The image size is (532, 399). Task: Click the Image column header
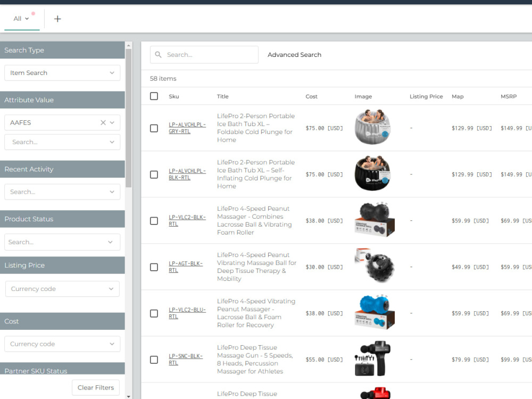coord(363,96)
